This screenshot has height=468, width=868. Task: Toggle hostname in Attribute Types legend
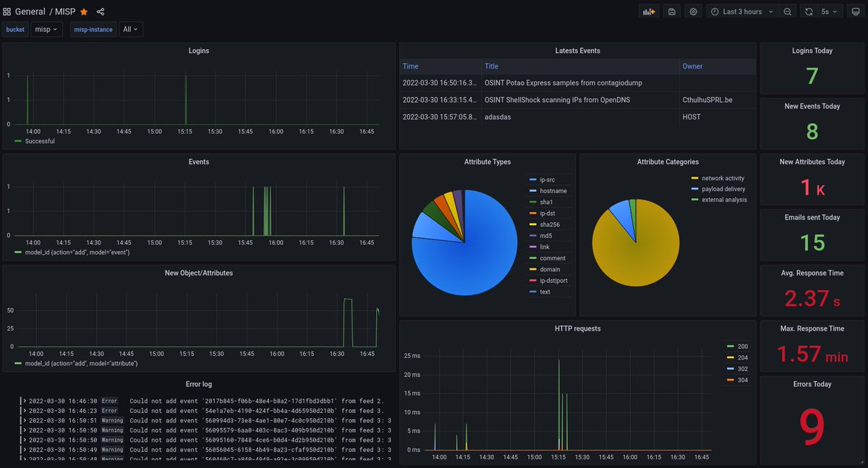(553, 191)
